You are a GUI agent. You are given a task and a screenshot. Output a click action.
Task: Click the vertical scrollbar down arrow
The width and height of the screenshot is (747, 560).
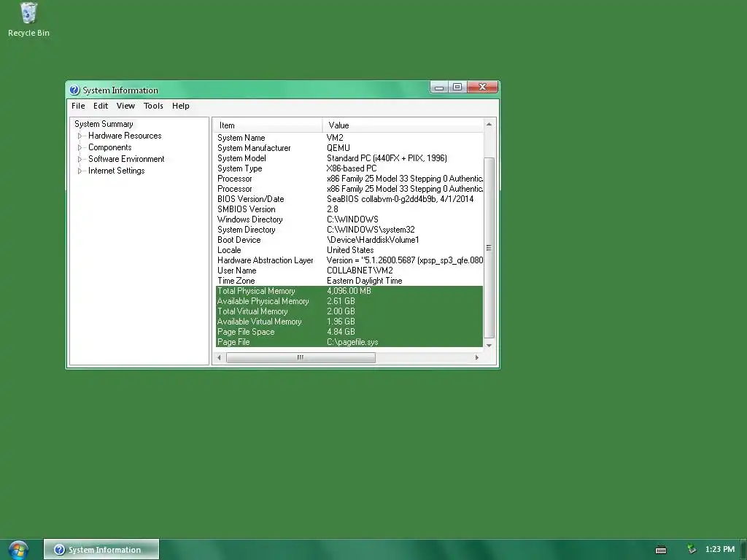[x=489, y=345]
